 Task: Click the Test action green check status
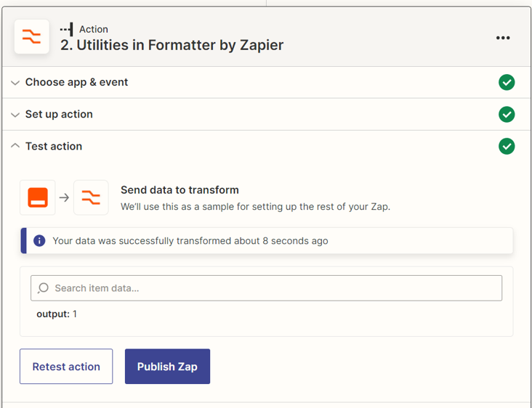pyautogui.click(x=507, y=147)
